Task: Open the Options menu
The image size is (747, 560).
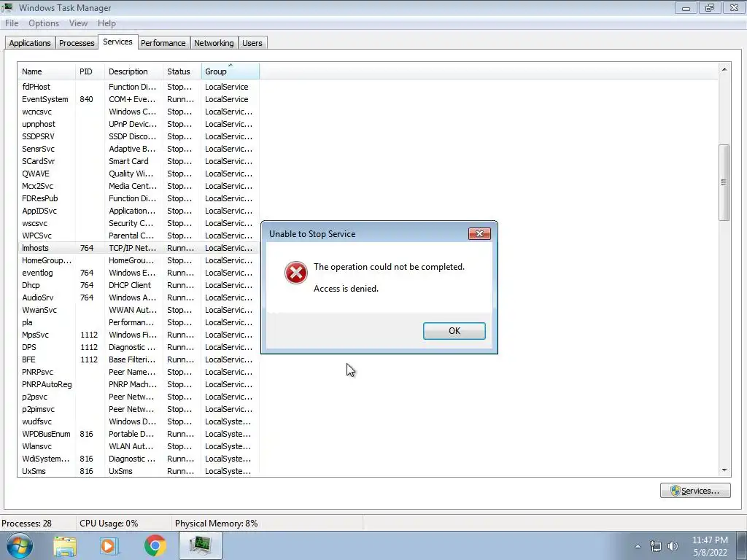Action: point(44,23)
